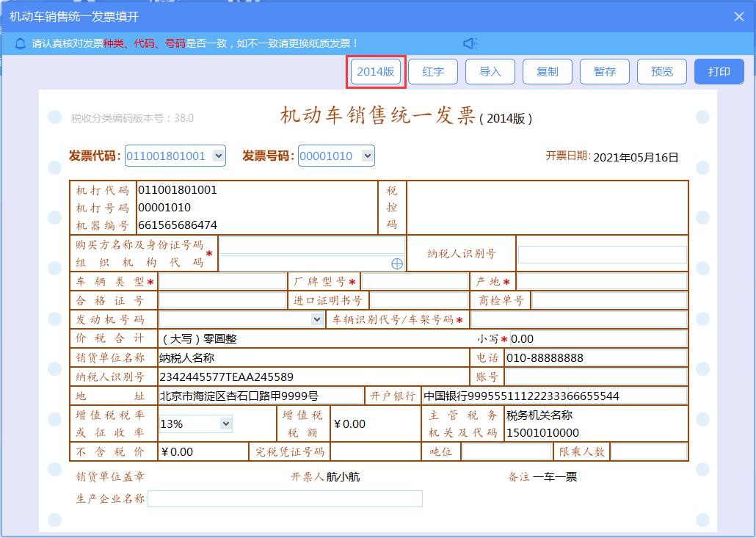Screen dimensions: 756x538
Task: Click the 复制 copy button
Action: click(x=547, y=71)
